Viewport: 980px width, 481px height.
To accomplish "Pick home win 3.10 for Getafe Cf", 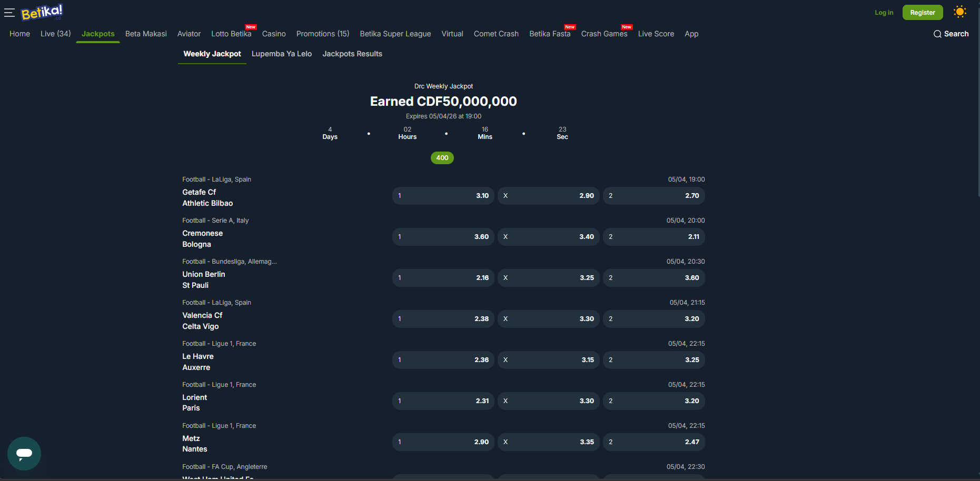I will (x=443, y=196).
